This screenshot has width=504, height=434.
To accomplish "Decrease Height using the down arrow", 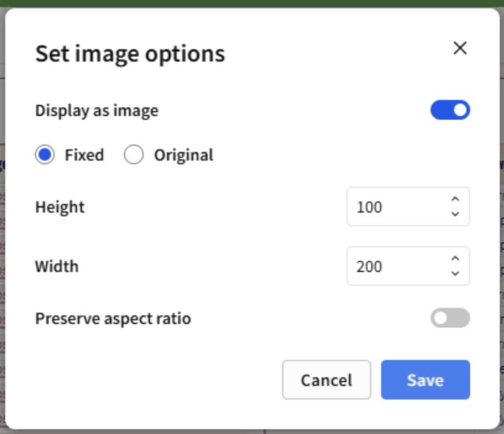I will 455,214.
